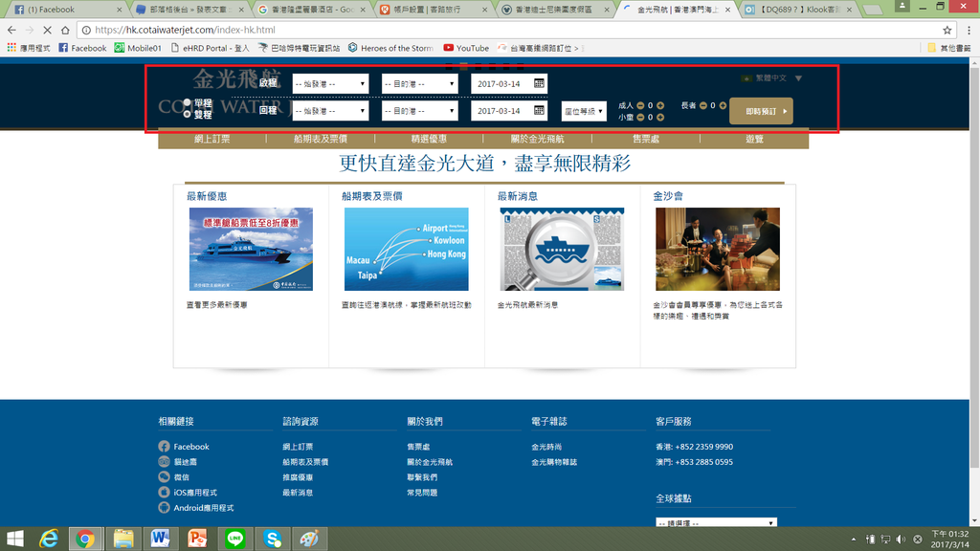Image resolution: width=980 pixels, height=551 pixels.
Task: Open 船期表及票價 navigation menu item
Action: (x=320, y=139)
